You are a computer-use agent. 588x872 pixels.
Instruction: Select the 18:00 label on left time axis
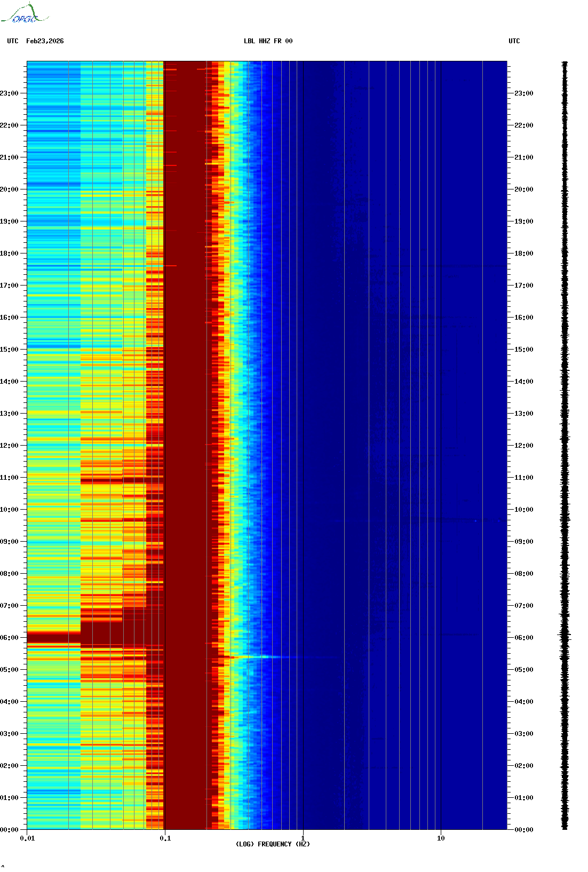click(x=9, y=253)
